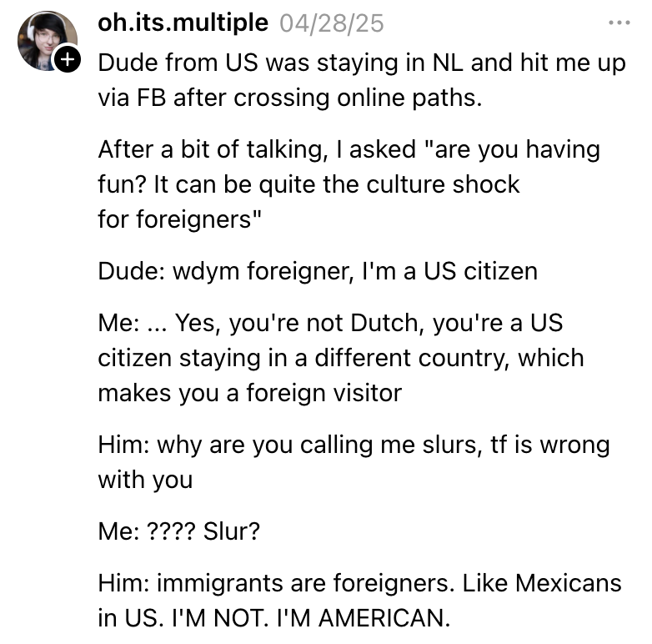Image resolution: width=652 pixels, height=644 pixels.
Task: Click the plus follow badge on avatar
Action: [68, 60]
